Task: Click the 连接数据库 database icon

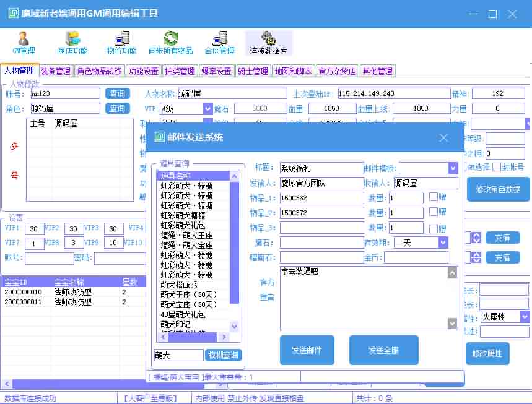Action: coord(268,42)
